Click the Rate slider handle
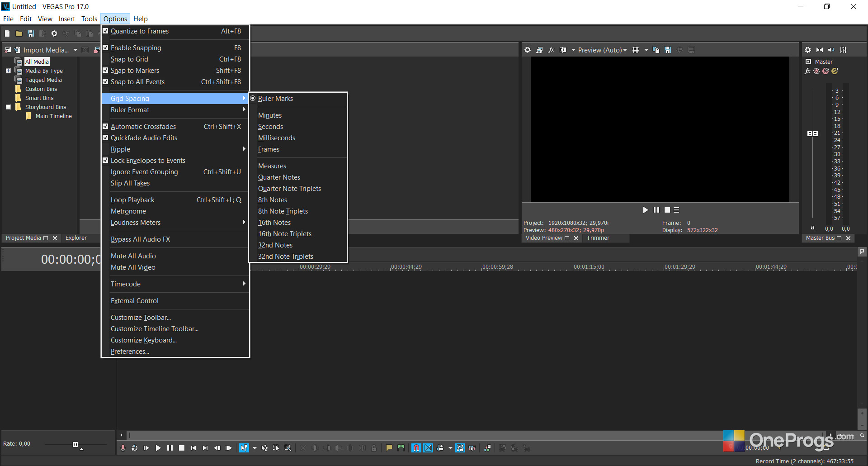This screenshot has width=868, height=466. (x=75, y=444)
